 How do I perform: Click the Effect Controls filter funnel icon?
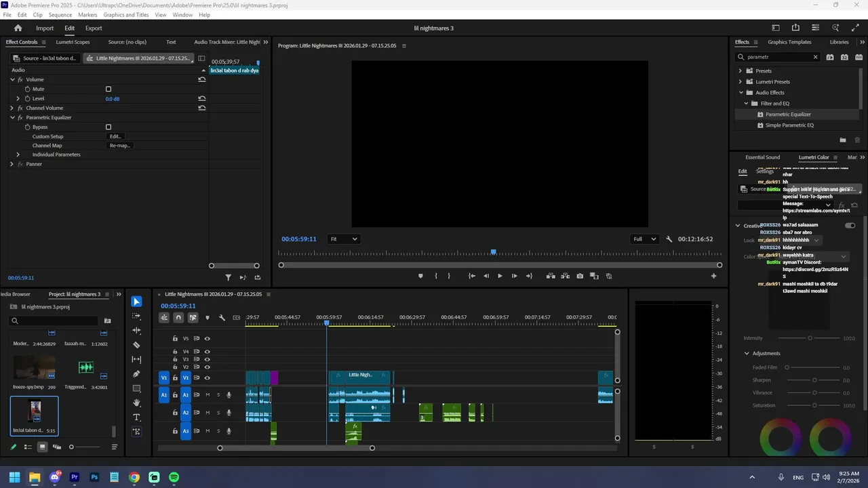(x=228, y=277)
